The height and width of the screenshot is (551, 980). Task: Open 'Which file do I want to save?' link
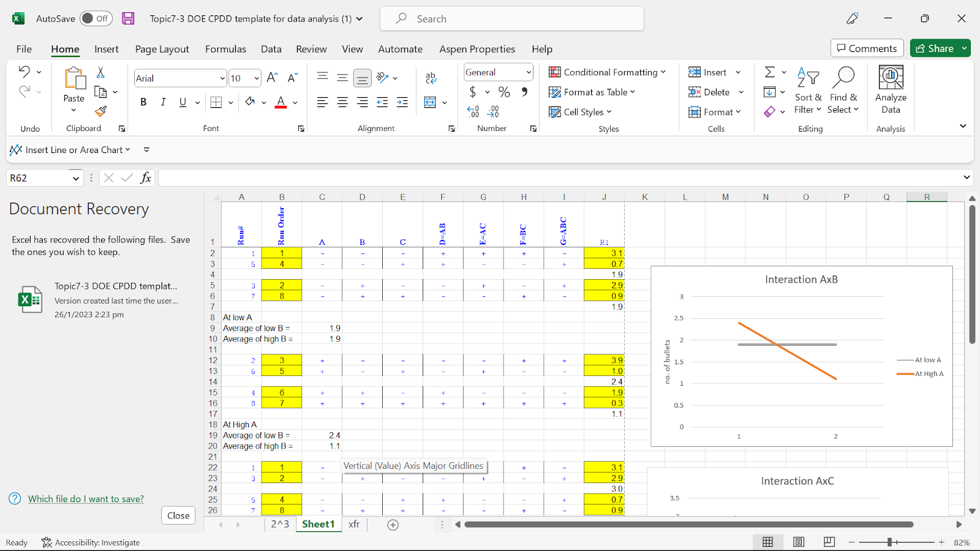click(x=86, y=499)
